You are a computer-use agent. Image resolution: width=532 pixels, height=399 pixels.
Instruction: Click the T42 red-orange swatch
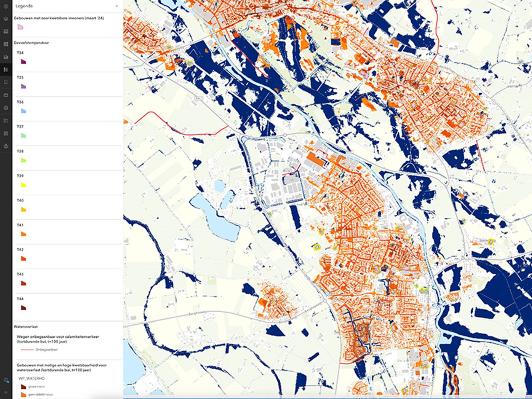(23, 259)
